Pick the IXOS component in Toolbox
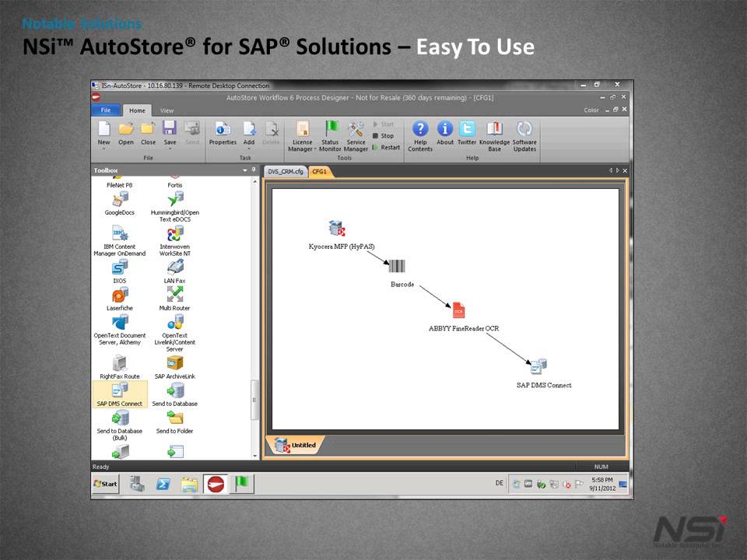Image resolution: width=747 pixels, height=560 pixels. [x=120, y=271]
